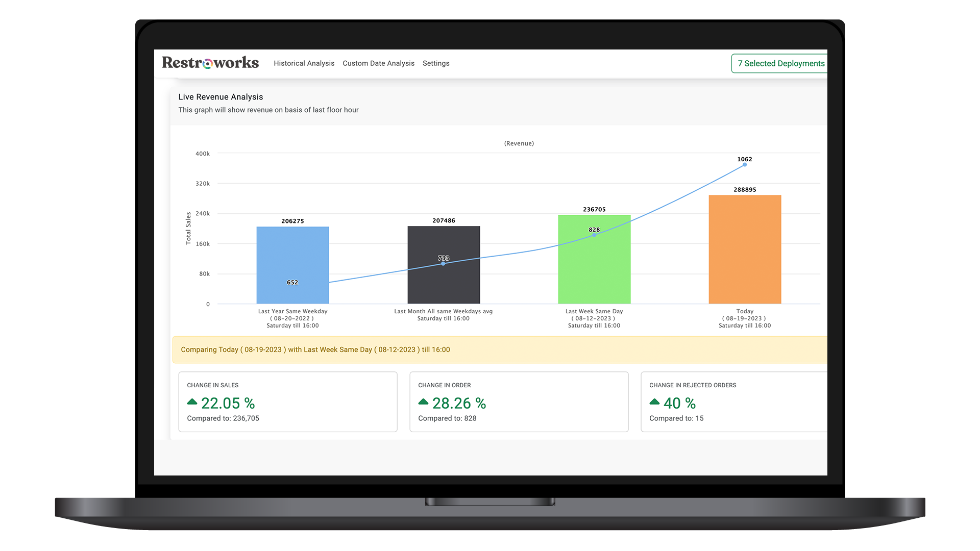This screenshot has width=980, height=551.
Task: Open Custom Date Analysis page
Action: tap(378, 63)
